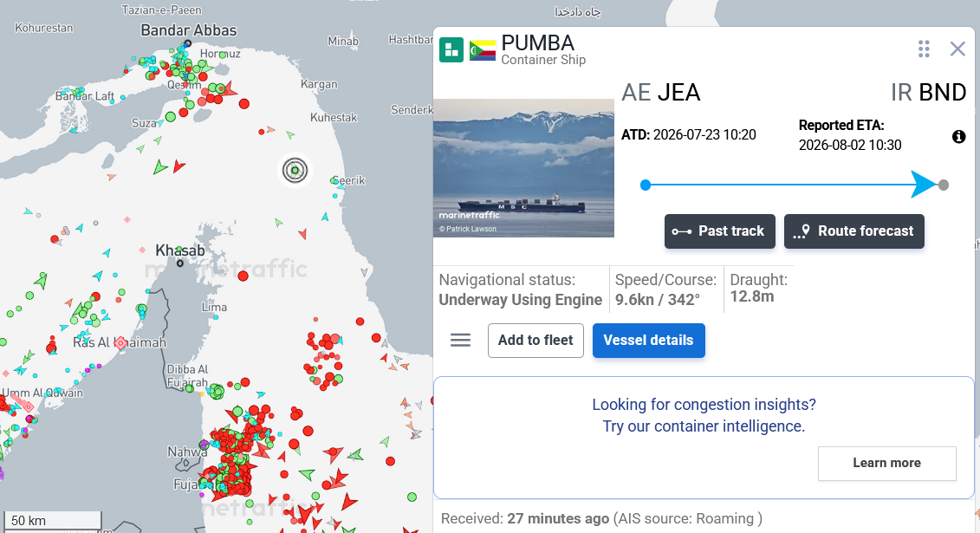
Task: Click the Reported ETA 2026-08-02 10:30 value
Action: pos(850,145)
